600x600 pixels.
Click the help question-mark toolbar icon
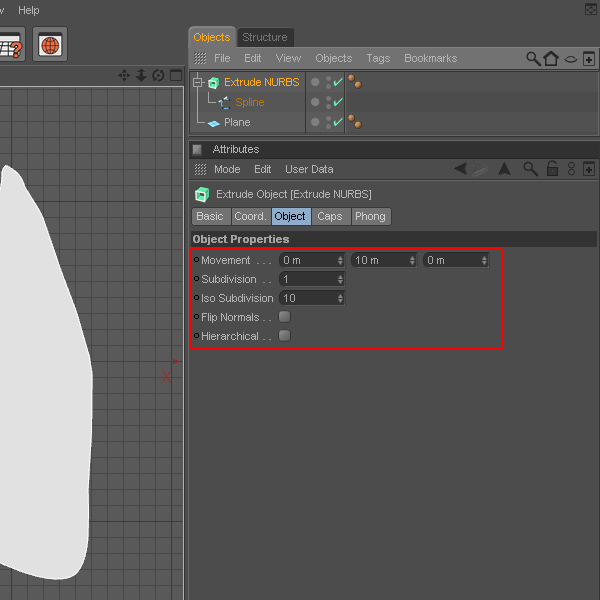pos(11,44)
